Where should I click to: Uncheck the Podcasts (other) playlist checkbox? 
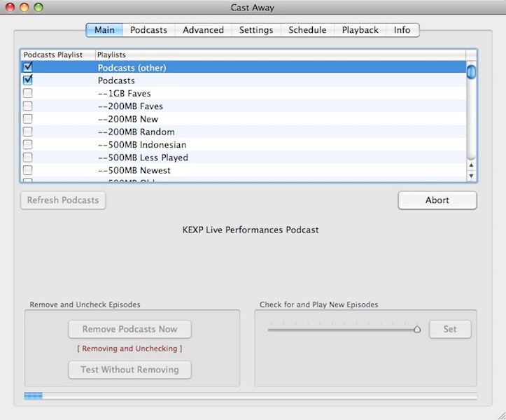[x=28, y=67]
